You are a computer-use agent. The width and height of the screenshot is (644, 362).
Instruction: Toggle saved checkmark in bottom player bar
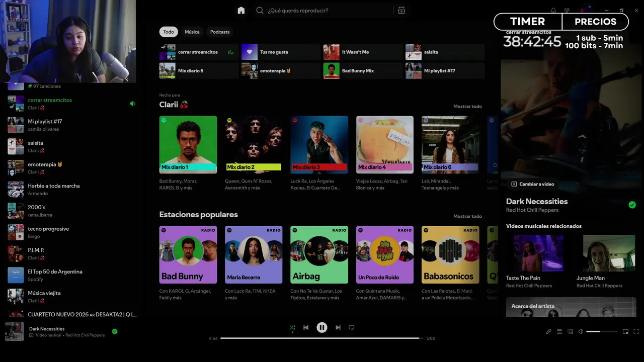point(115,331)
